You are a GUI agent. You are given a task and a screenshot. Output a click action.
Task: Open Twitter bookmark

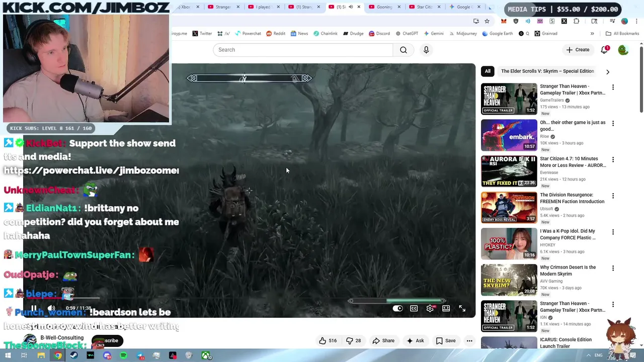click(x=202, y=34)
